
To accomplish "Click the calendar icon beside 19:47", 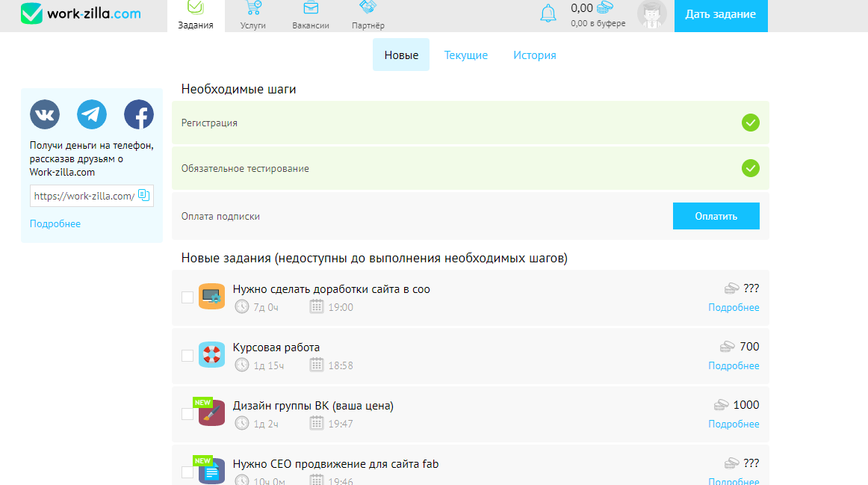I will 316,423.
